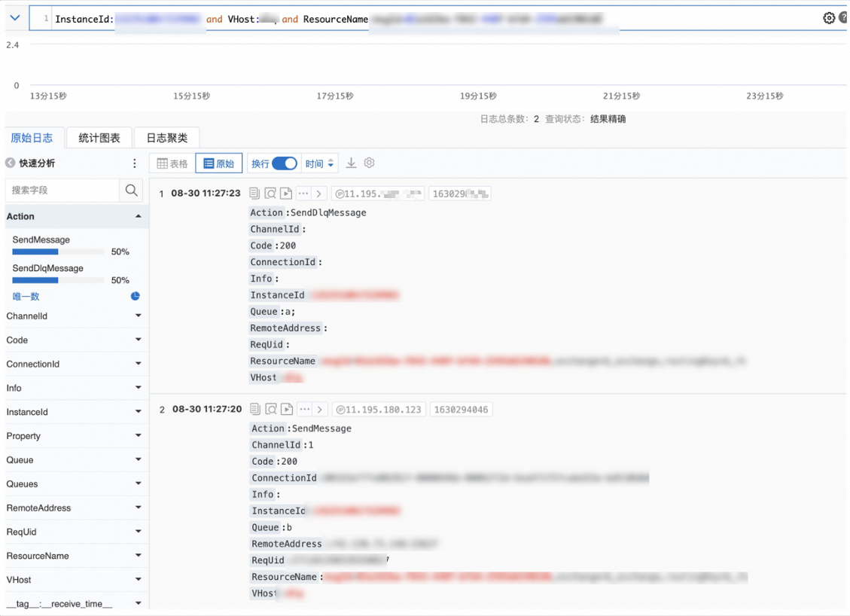850x616 pixels.
Task: Expand Queues field
Action: 139,483
